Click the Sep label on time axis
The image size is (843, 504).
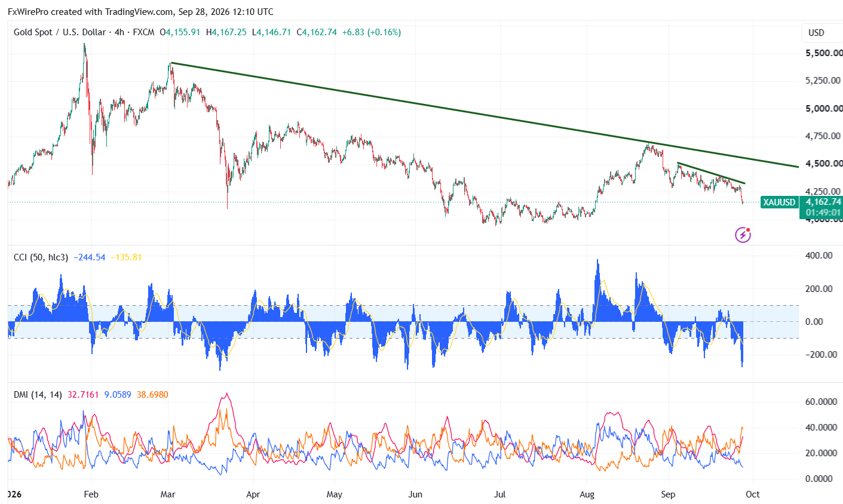click(668, 494)
